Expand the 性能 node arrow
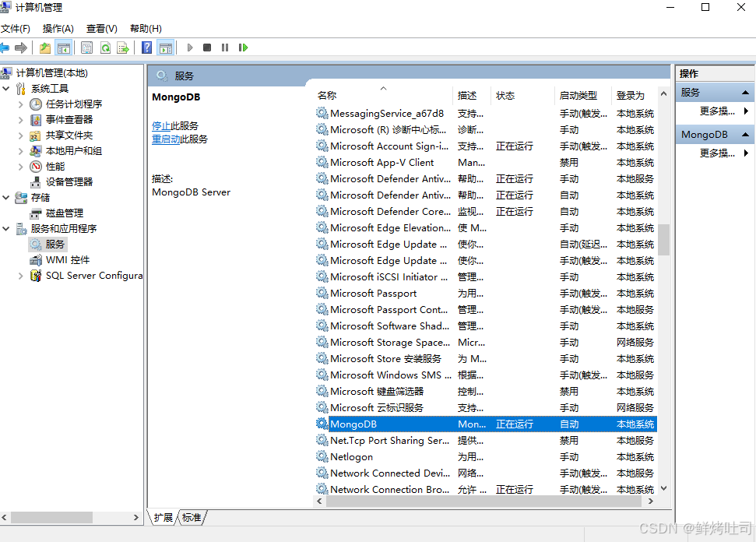This screenshot has height=542, width=756. tap(21, 167)
